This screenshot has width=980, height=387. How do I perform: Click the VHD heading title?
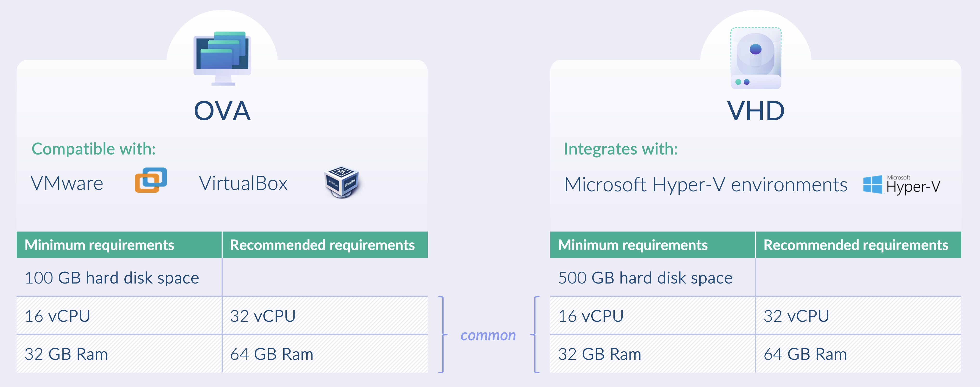755,111
